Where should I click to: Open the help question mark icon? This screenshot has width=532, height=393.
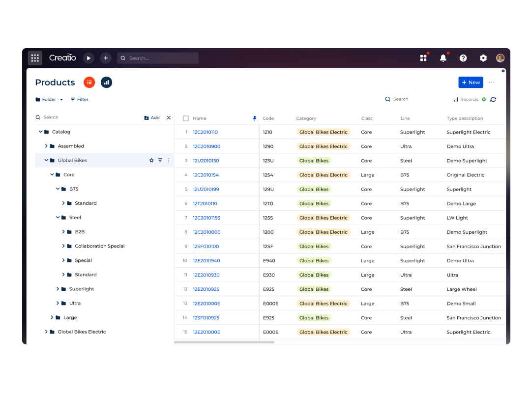[x=463, y=58]
